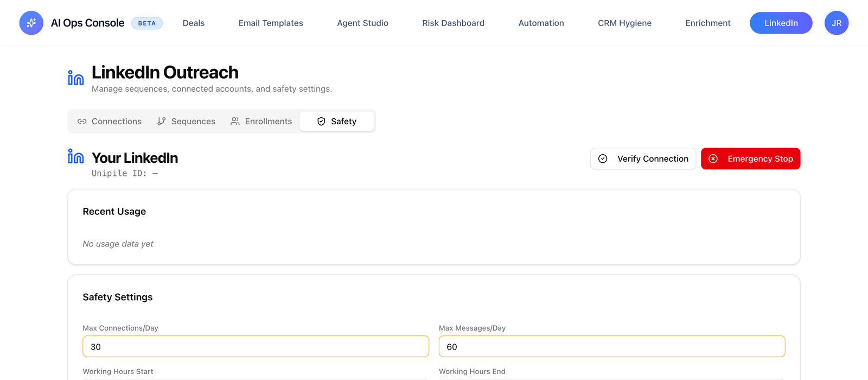Click the branch icon in Sequences tab
Screen dimensions: 868x380
coord(162,122)
